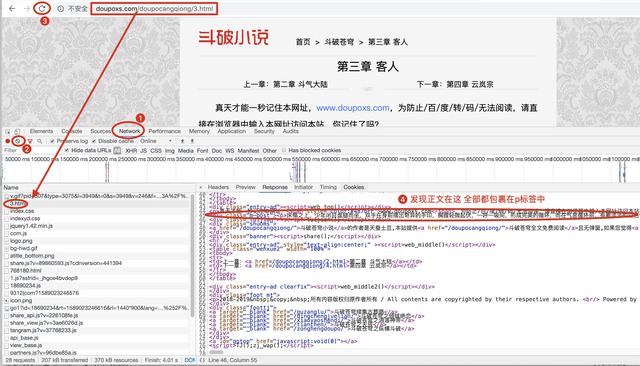This screenshot has height=366, width=640.
Task: Filter requests by XHR
Action: (131, 151)
